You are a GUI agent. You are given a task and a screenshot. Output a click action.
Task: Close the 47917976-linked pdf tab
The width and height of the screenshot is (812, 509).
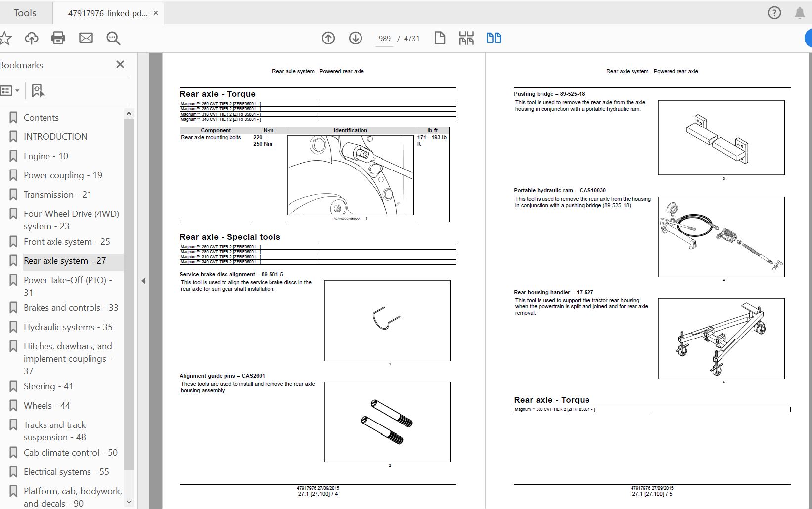click(156, 13)
